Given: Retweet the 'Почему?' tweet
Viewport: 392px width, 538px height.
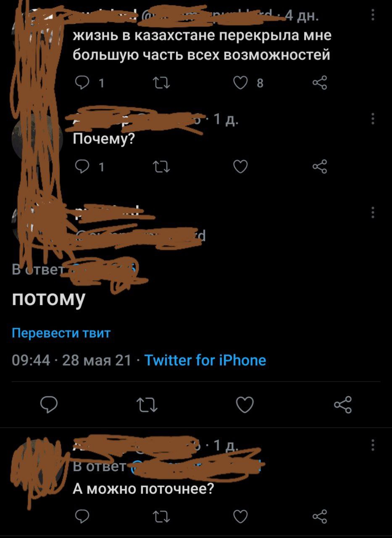Looking at the screenshot, I should (162, 167).
